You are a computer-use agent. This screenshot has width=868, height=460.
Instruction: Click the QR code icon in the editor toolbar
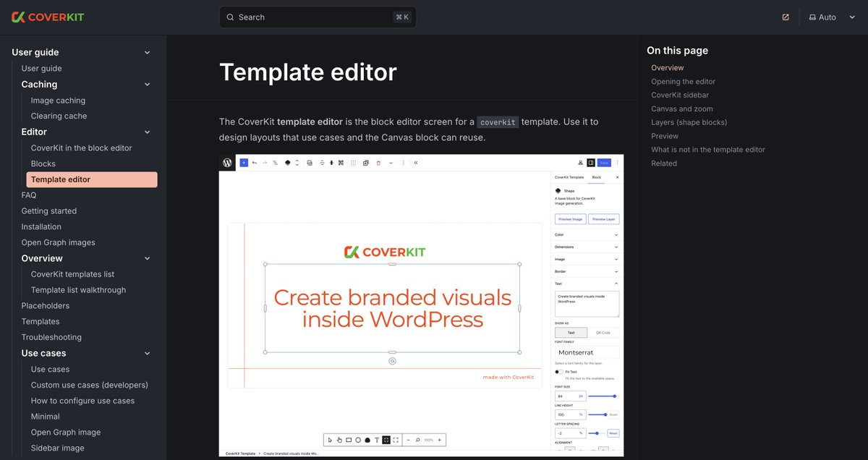pyautogui.click(x=341, y=163)
